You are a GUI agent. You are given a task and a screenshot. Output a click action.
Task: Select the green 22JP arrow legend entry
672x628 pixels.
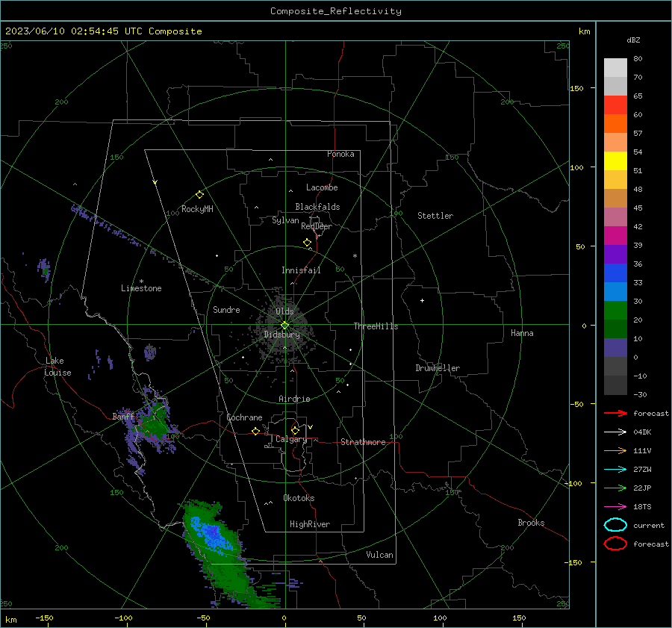(615, 488)
